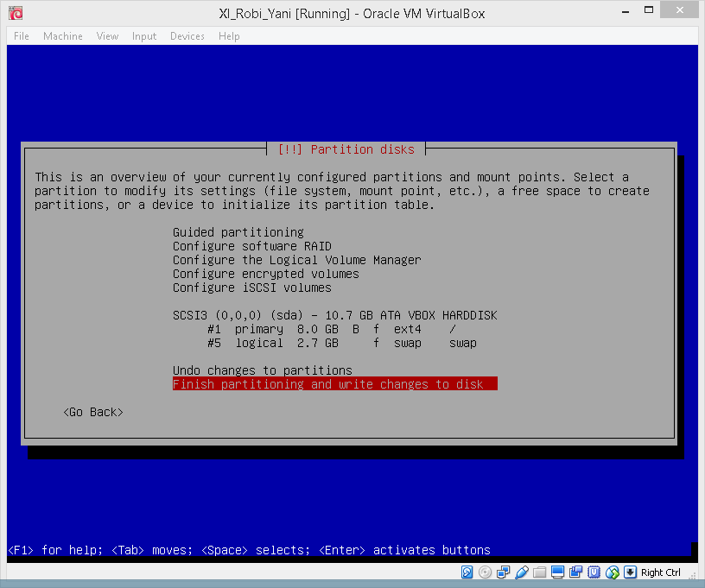This screenshot has width=705, height=588.
Task: Select the #1 primary ext4 partition row
Action: point(335,329)
